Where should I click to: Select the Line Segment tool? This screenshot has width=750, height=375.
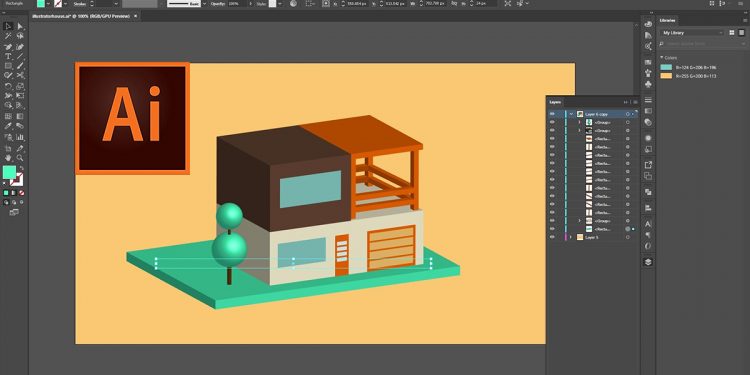pos(20,56)
